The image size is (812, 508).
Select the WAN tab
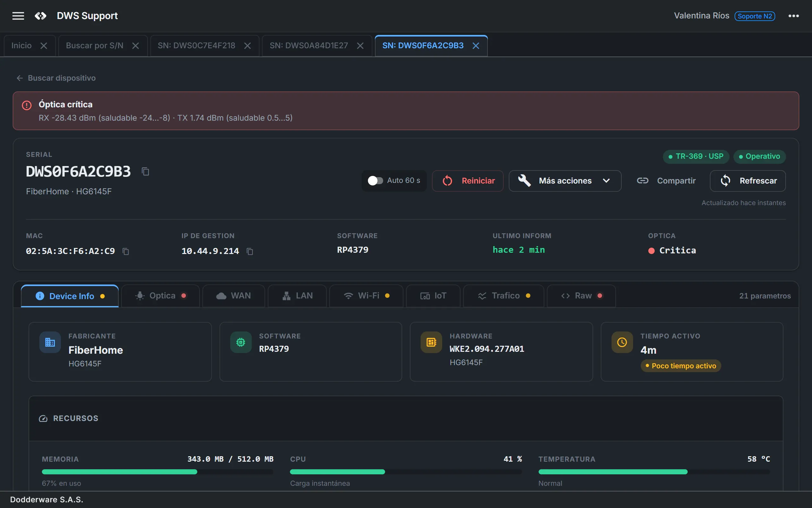pos(233,296)
